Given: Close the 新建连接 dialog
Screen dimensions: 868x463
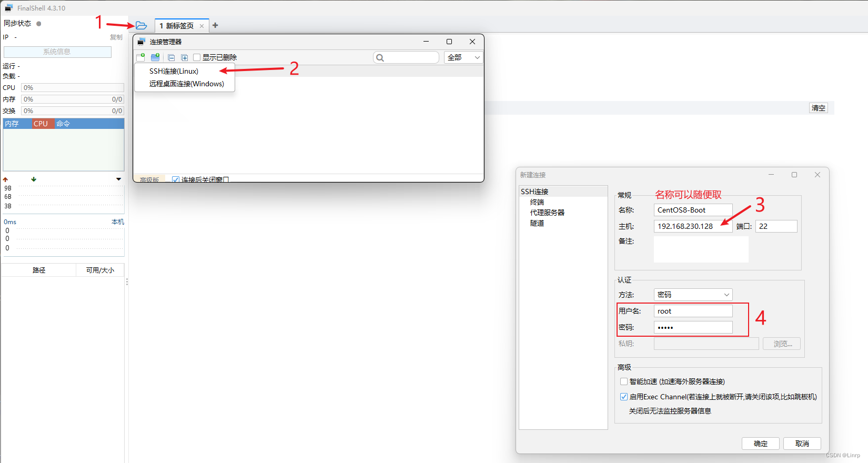Looking at the screenshot, I should pyautogui.click(x=817, y=175).
